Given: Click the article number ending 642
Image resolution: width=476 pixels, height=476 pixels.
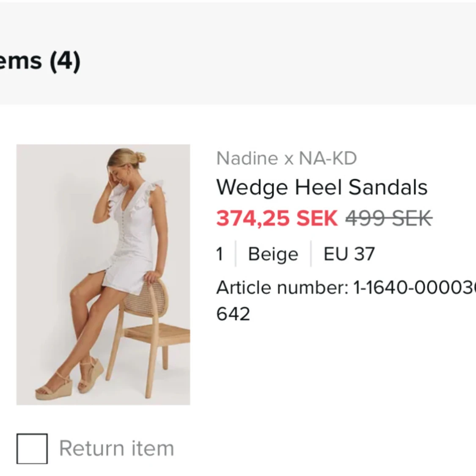Looking at the screenshot, I should (233, 314).
